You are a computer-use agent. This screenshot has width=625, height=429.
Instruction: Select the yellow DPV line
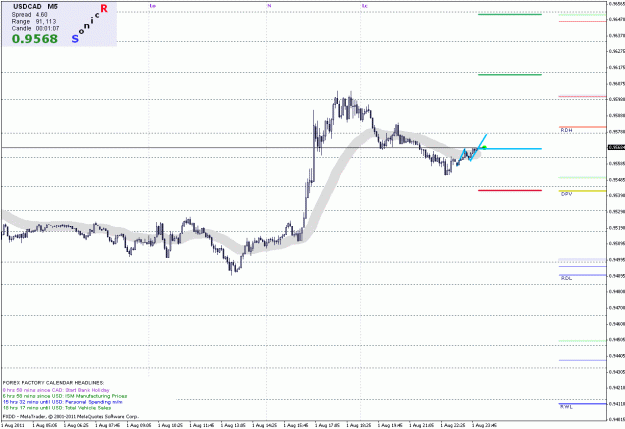(582, 191)
